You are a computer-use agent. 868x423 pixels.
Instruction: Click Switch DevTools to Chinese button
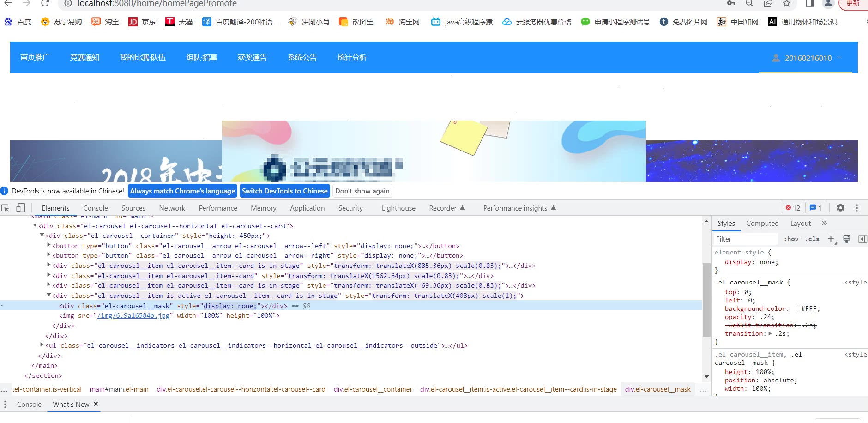click(x=284, y=191)
